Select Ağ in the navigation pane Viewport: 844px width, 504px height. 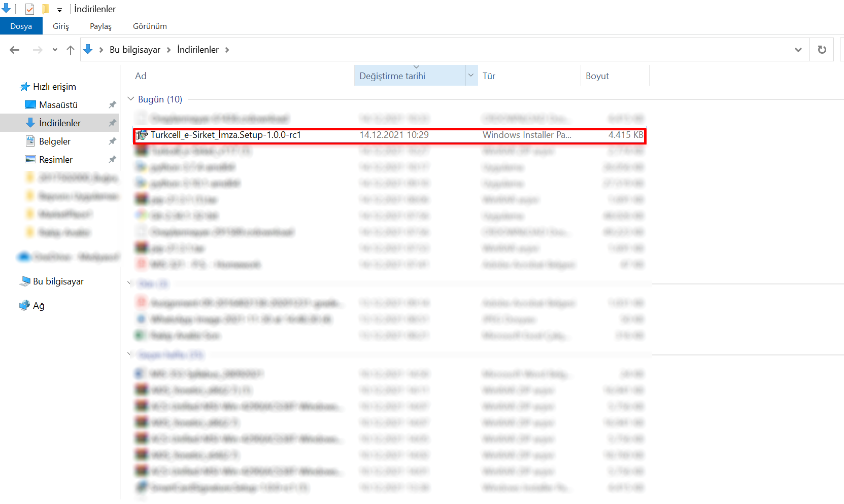pyautogui.click(x=39, y=306)
